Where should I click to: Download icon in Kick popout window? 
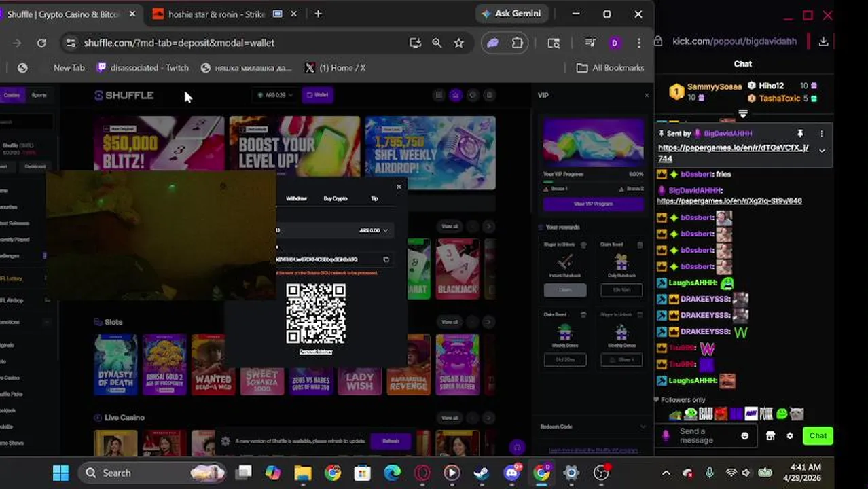coord(823,41)
